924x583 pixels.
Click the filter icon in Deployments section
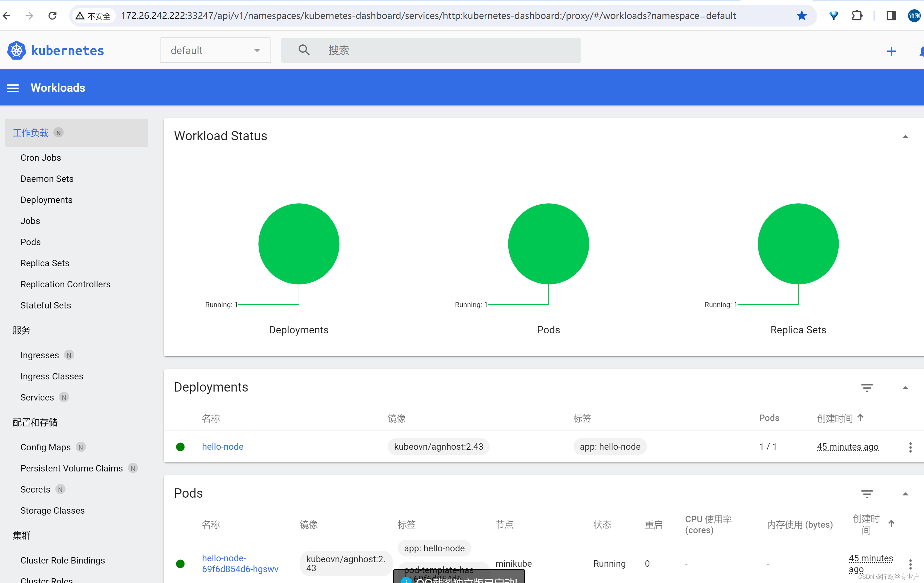pyautogui.click(x=867, y=387)
